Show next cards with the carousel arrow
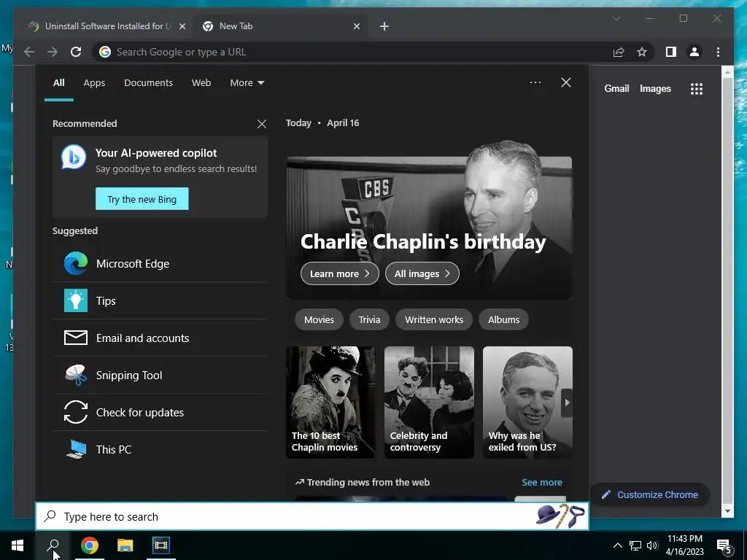The image size is (747, 560). coord(567,402)
